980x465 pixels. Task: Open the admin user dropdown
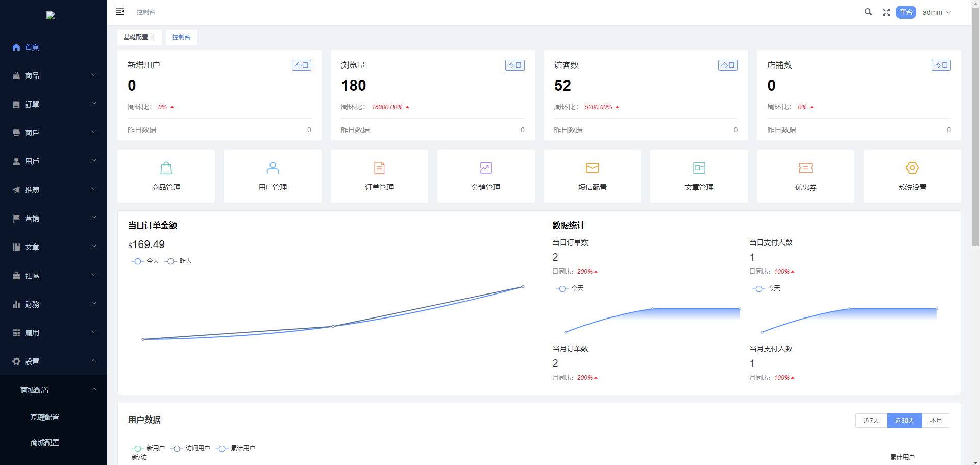[937, 12]
